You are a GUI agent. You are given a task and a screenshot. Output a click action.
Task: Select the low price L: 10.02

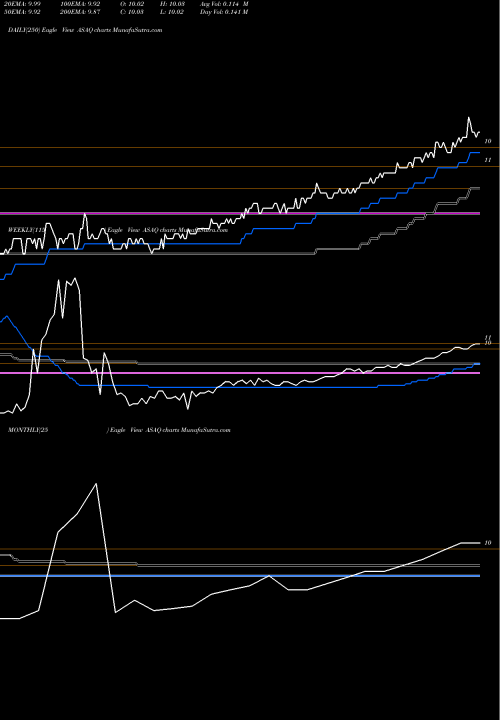point(172,12)
